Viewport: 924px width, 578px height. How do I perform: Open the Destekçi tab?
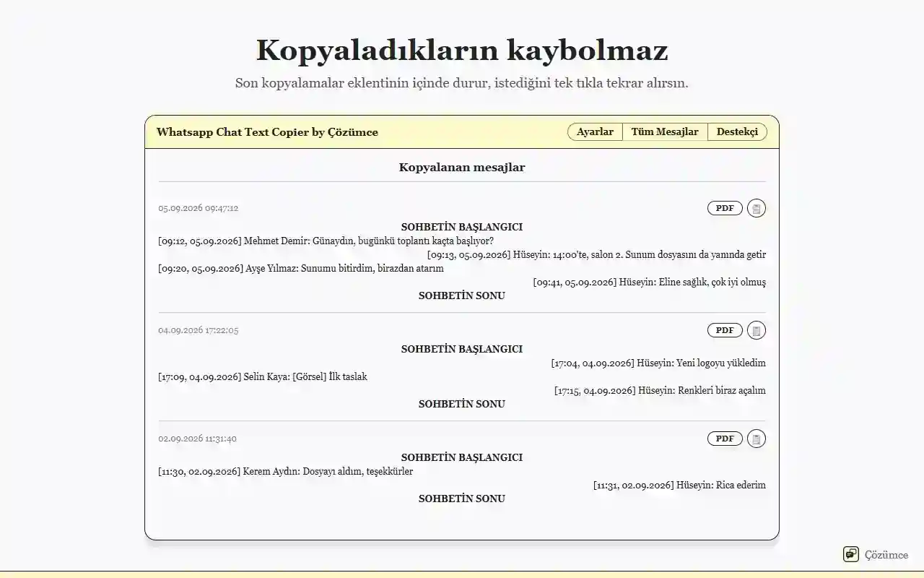(737, 131)
